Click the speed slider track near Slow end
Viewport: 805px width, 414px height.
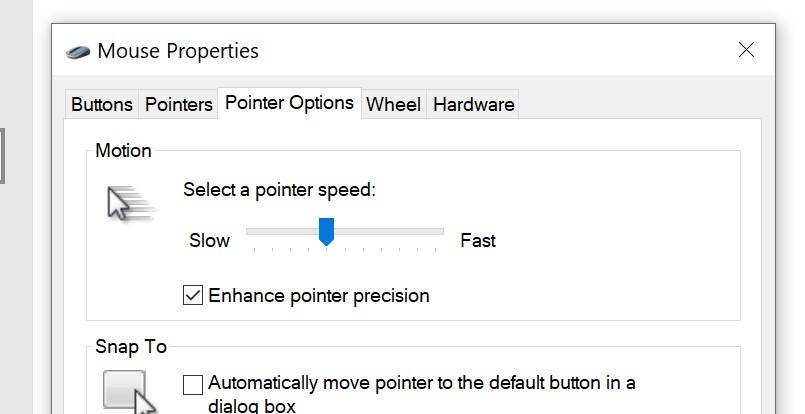(262, 231)
